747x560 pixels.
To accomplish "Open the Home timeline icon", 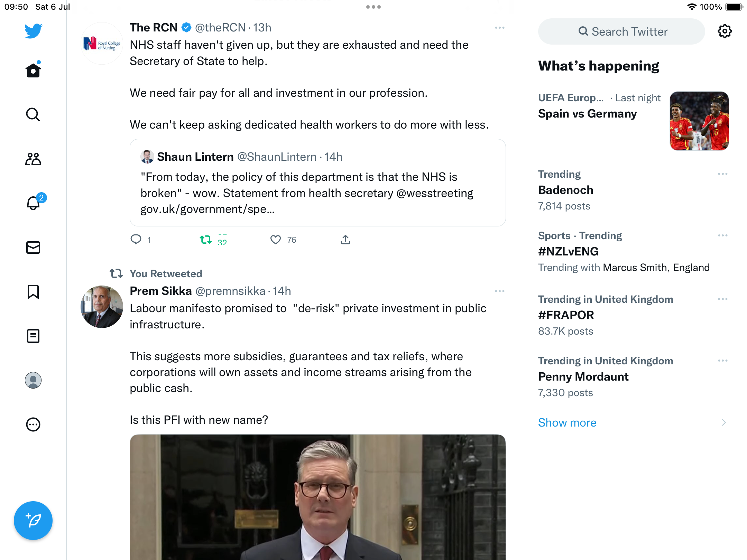I will [x=33, y=71].
